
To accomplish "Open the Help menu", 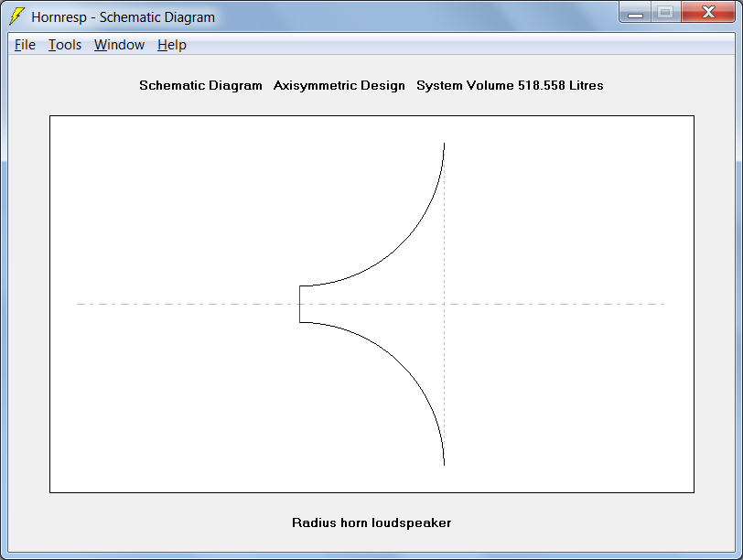I will [171, 45].
